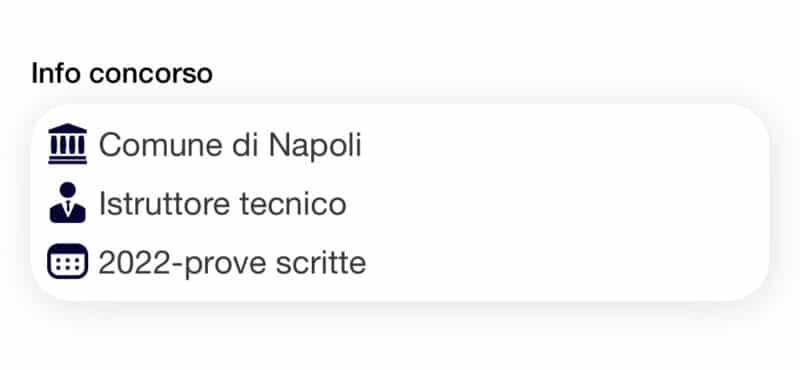The height and width of the screenshot is (370, 800).
Task: Click the word Info in heading
Action: tap(56, 73)
